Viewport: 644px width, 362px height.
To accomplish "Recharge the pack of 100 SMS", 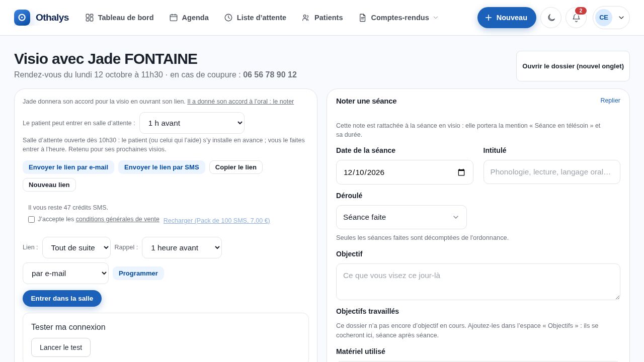I will [x=217, y=221].
